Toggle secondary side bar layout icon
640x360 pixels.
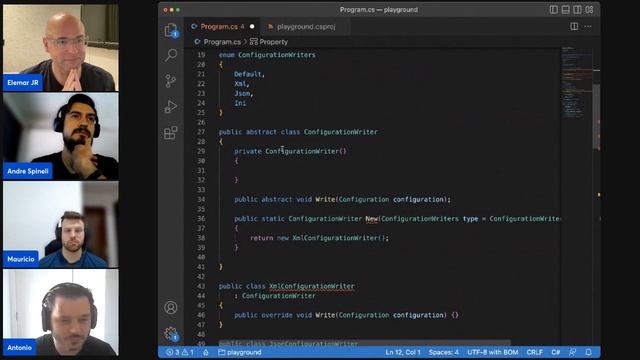tap(577, 9)
